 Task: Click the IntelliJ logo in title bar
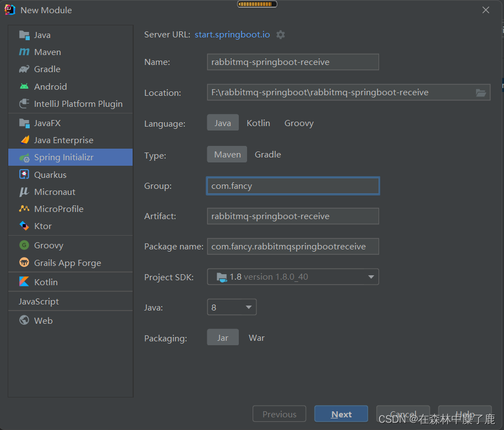[x=10, y=10]
